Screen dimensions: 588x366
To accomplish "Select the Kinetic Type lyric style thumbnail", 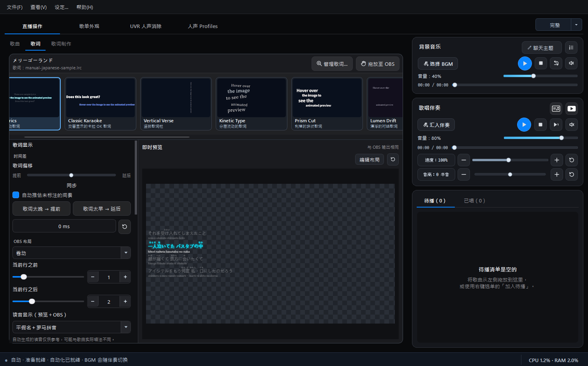I will [252, 104].
